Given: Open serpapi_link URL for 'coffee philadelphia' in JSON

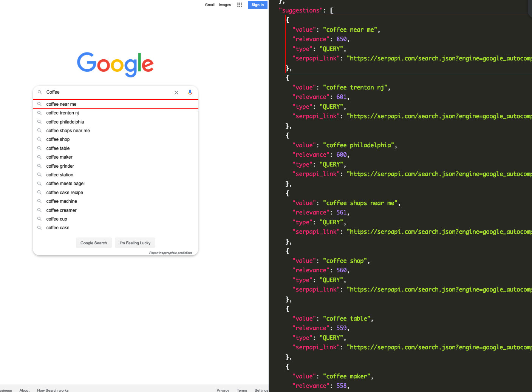Looking at the screenshot, I should (x=439, y=174).
